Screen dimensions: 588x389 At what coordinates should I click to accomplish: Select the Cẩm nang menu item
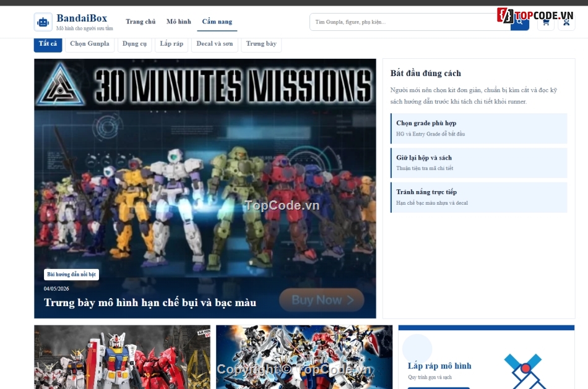[217, 22]
